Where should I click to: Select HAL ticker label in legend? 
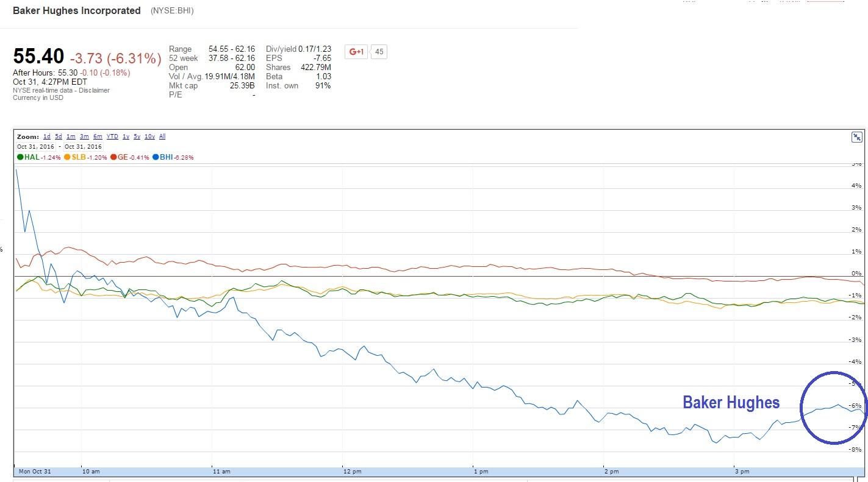[x=32, y=157]
